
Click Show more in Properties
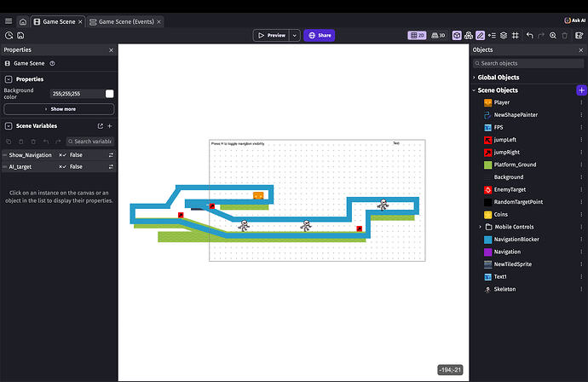point(59,109)
